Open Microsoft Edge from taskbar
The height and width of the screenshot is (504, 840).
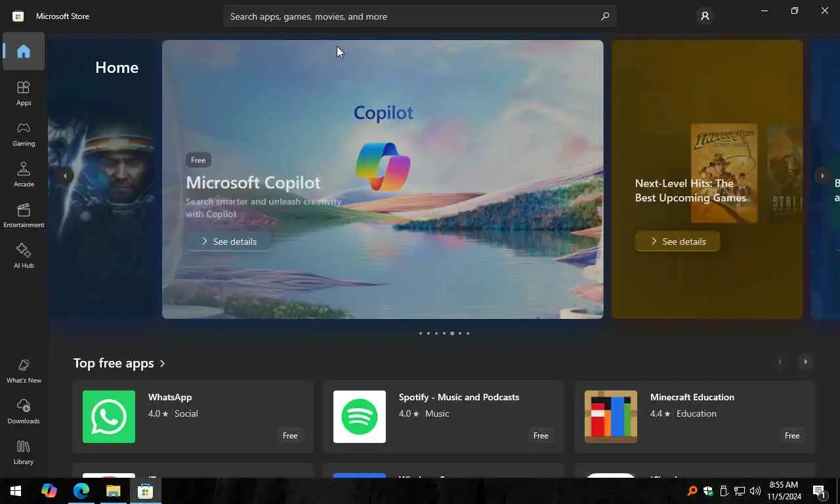tap(81, 491)
